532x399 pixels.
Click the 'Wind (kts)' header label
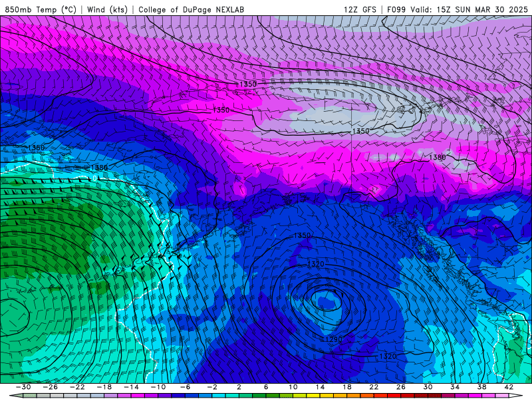pyautogui.click(x=107, y=9)
